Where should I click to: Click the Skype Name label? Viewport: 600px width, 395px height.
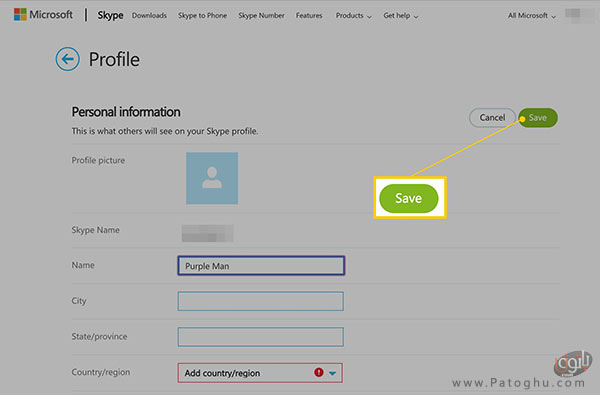click(96, 230)
